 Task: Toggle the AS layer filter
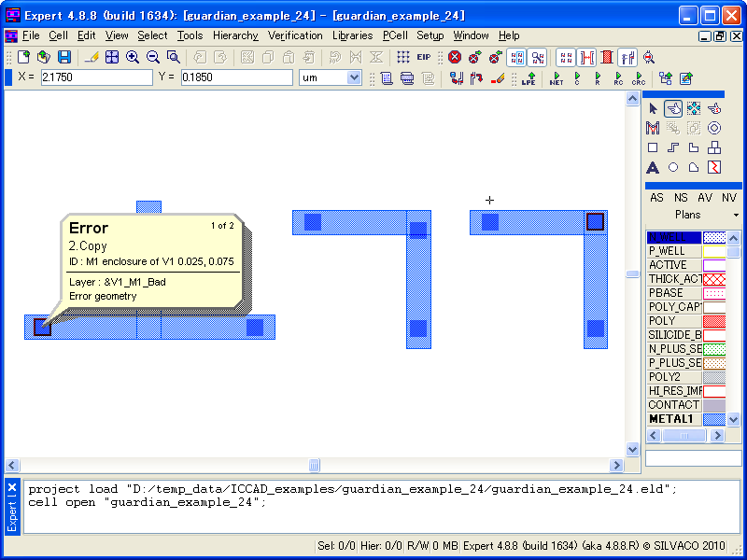pyautogui.click(x=656, y=198)
